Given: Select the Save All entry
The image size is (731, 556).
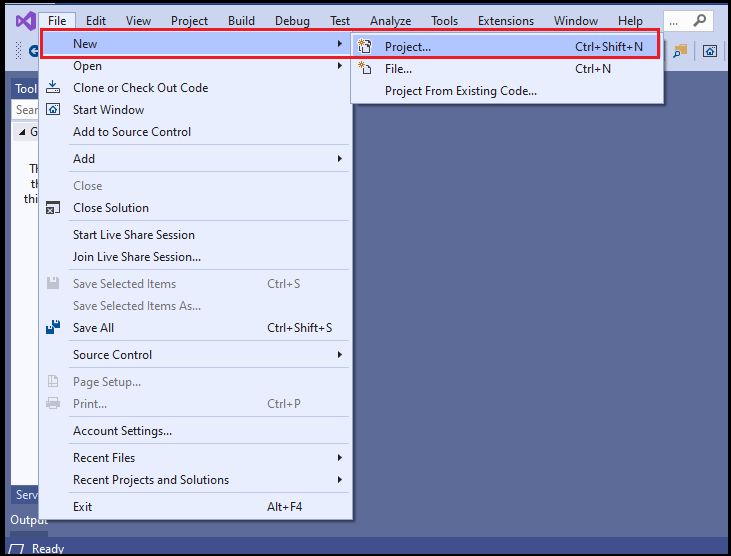Looking at the screenshot, I should click(196, 328).
